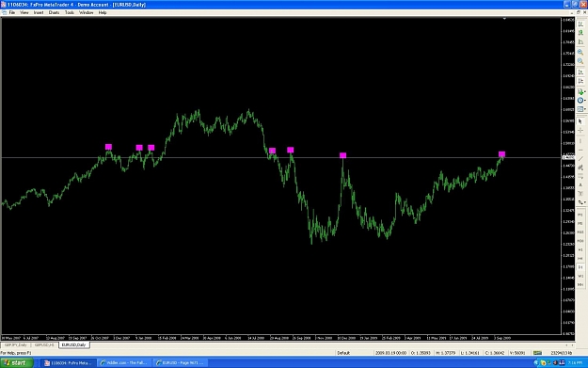Viewport: 588px width, 368px height.
Task: Click the connection bars status indicator
Action: pyautogui.click(x=537, y=353)
